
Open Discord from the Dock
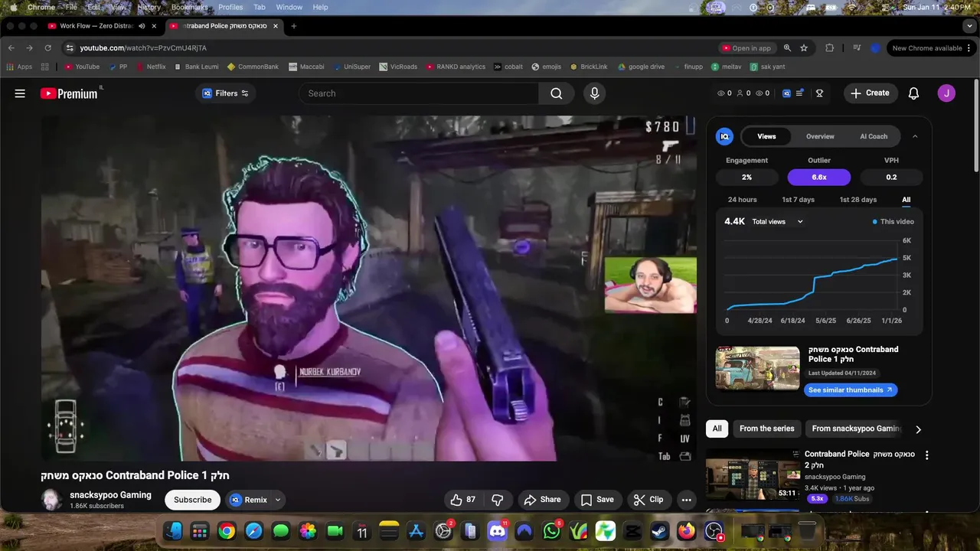(498, 530)
